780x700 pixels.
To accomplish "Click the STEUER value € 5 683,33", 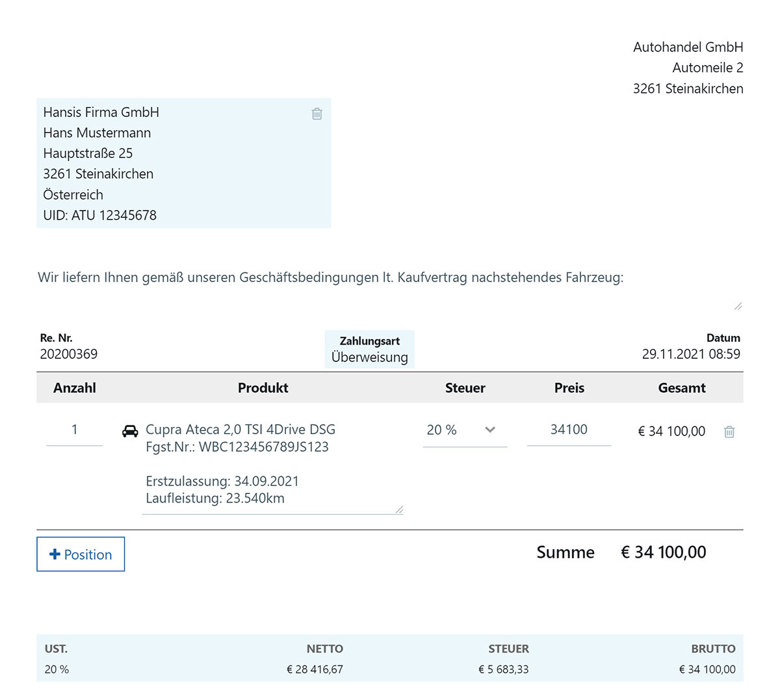I will [504, 669].
